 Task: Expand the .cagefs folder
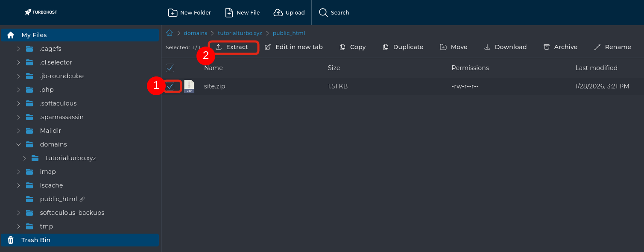(18, 49)
